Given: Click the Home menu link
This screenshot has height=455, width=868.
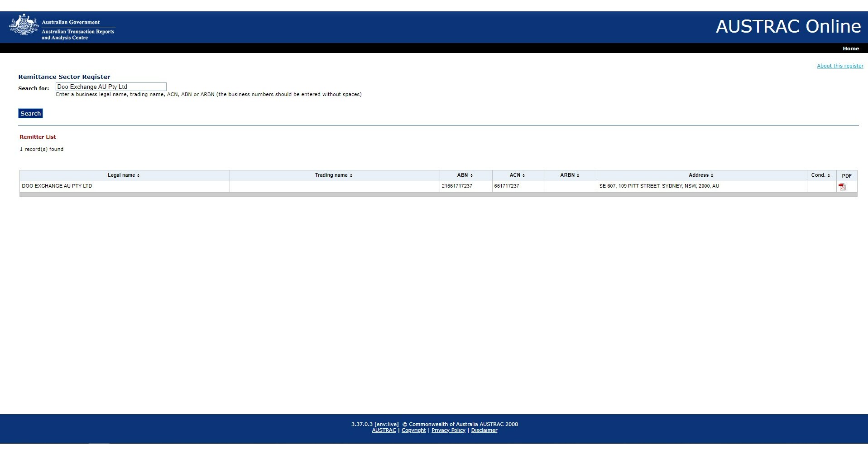Looking at the screenshot, I should 850,48.
